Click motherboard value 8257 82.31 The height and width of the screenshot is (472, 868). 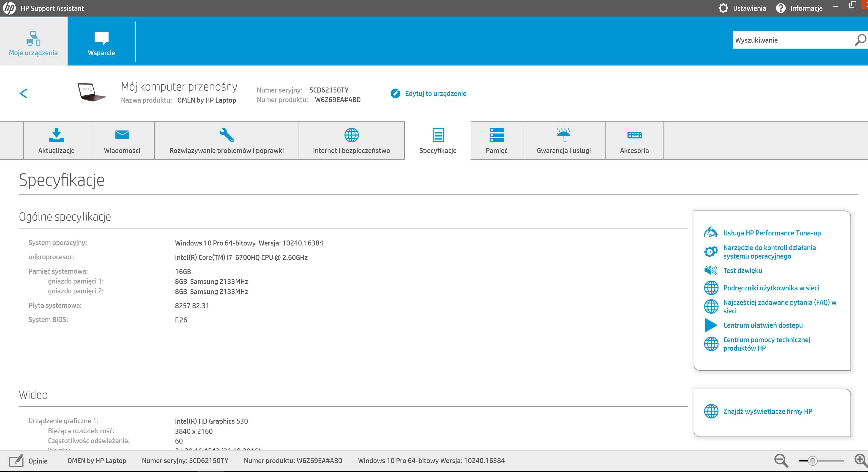tap(192, 306)
